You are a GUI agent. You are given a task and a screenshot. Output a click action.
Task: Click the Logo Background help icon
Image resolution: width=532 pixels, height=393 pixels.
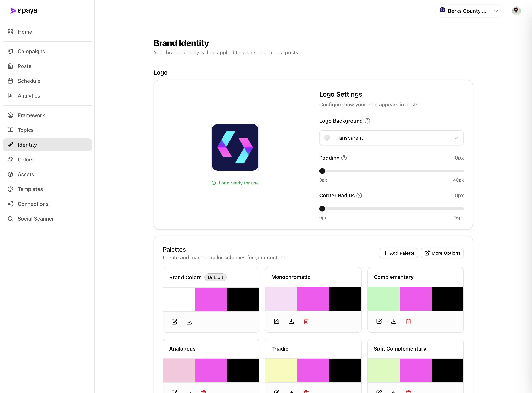click(367, 121)
